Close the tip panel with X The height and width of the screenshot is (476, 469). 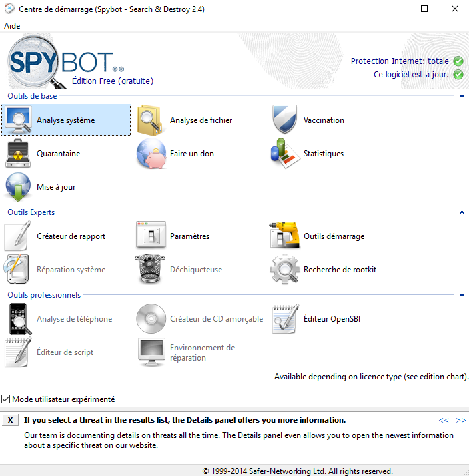tap(10, 420)
